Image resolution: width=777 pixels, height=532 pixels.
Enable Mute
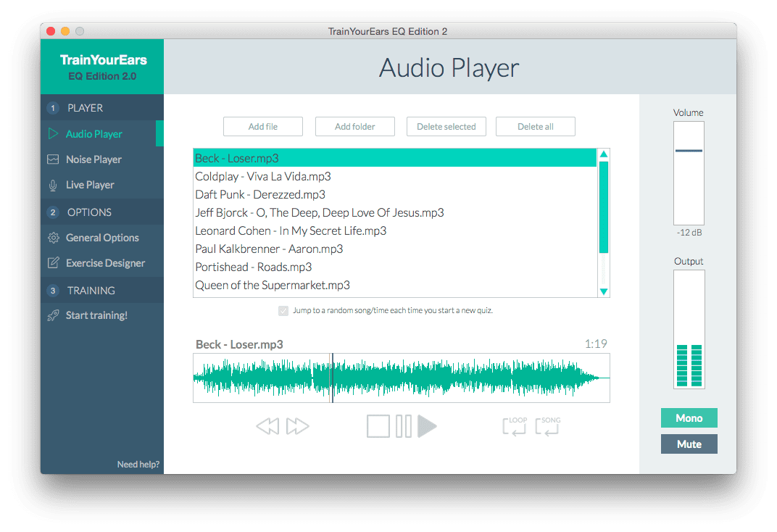(689, 444)
